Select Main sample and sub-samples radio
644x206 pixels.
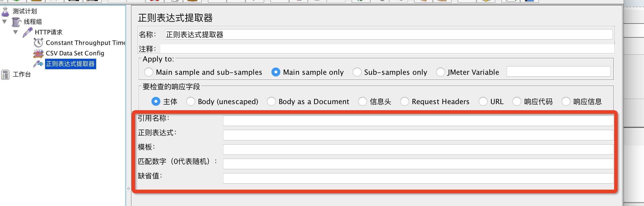pyautogui.click(x=149, y=72)
